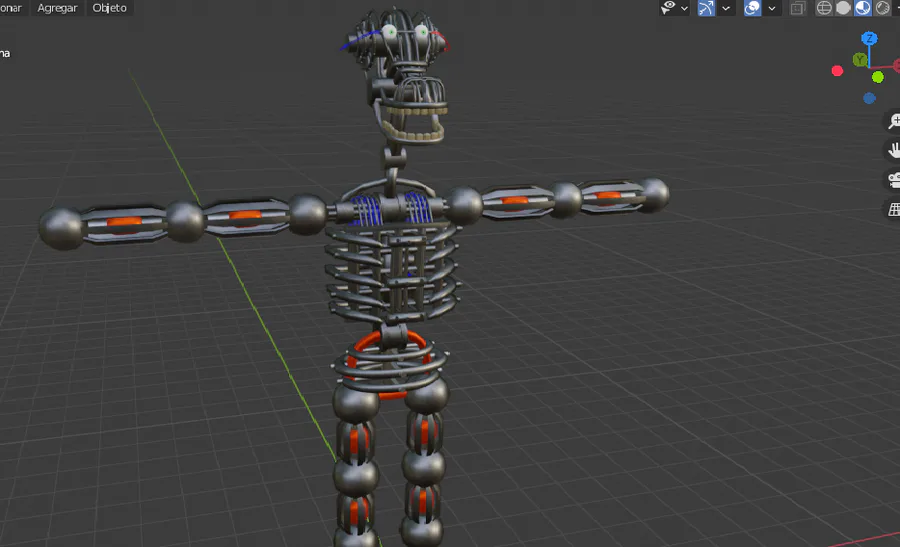The image size is (900, 547).
Task: Toggle the camera view icon
Action: coord(894,180)
